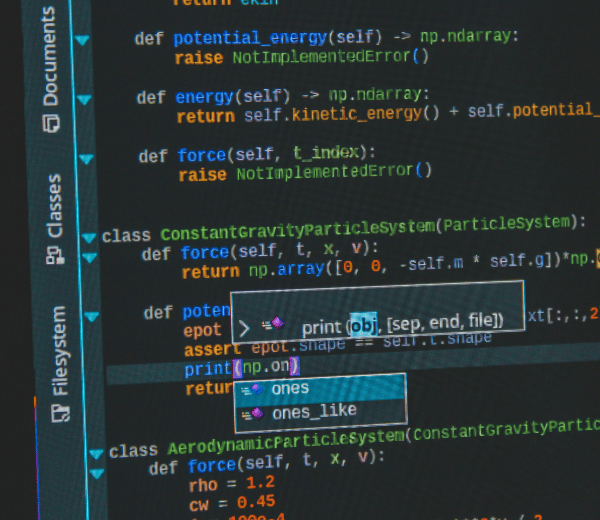
Task: Expand the print call tip arrow
Action: pyautogui.click(x=244, y=327)
